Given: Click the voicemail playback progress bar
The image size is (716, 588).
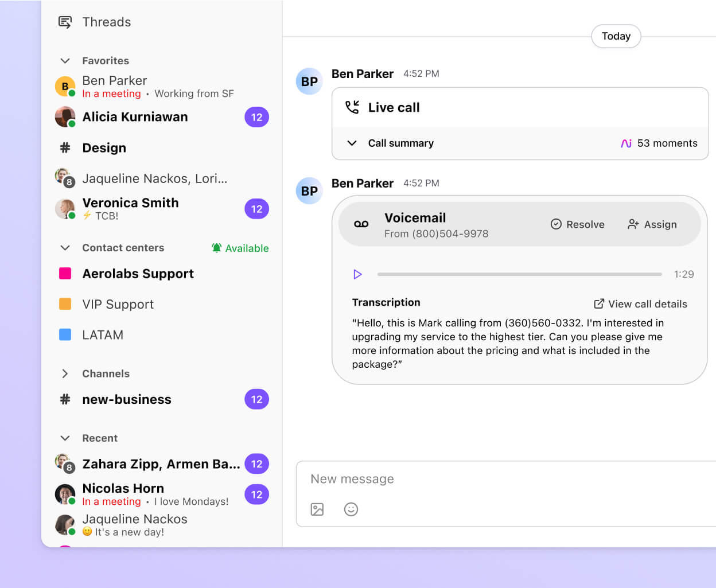Looking at the screenshot, I should 519,274.
